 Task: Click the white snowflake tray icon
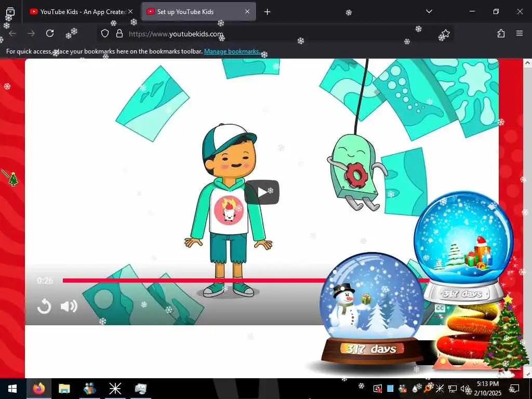tap(440, 389)
